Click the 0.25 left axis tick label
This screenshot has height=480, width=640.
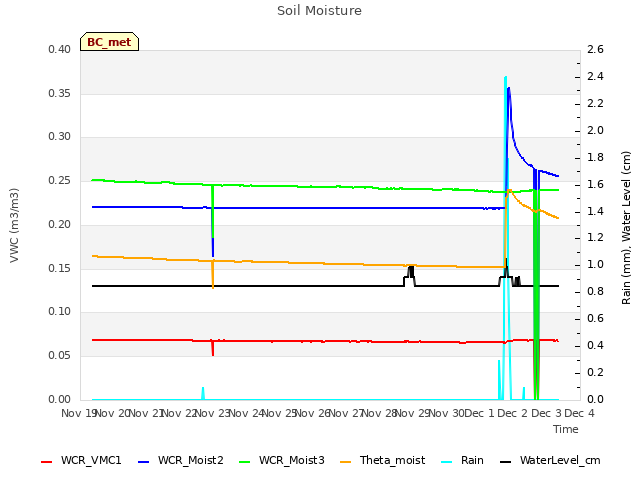pyautogui.click(x=59, y=181)
